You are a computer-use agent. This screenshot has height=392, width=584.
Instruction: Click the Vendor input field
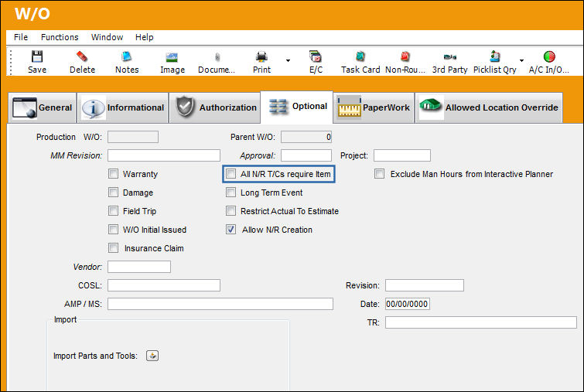click(139, 267)
